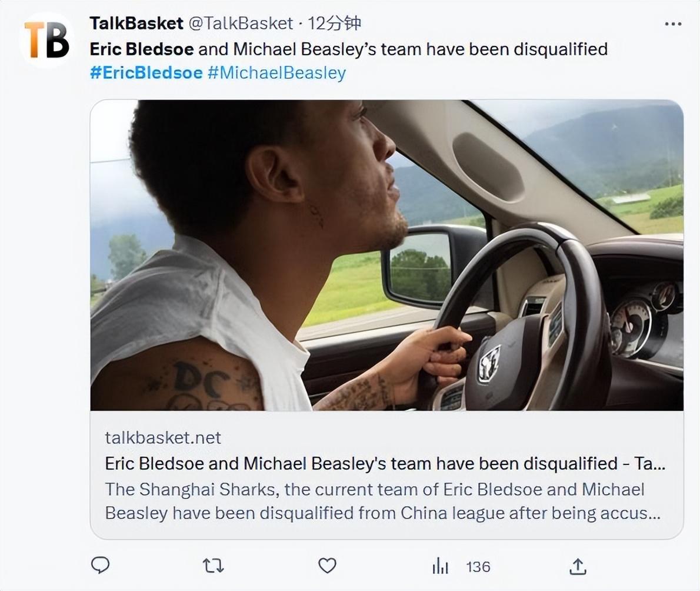Like the tweet with heart icon
This screenshot has height=591, width=700.
point(327,566)
